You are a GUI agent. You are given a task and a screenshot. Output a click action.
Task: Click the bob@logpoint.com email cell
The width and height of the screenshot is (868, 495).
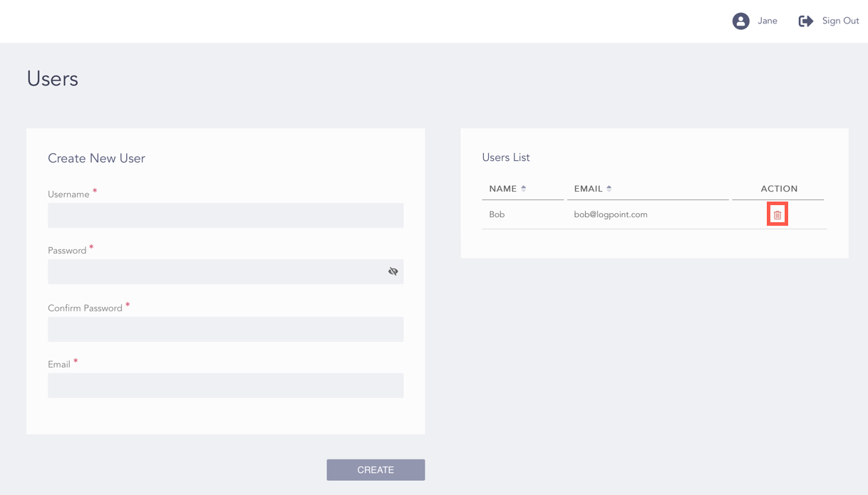[611, 214]
